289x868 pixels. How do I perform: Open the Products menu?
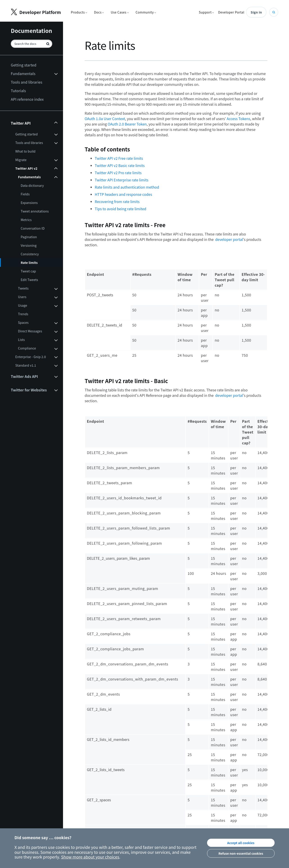[79, 12]
